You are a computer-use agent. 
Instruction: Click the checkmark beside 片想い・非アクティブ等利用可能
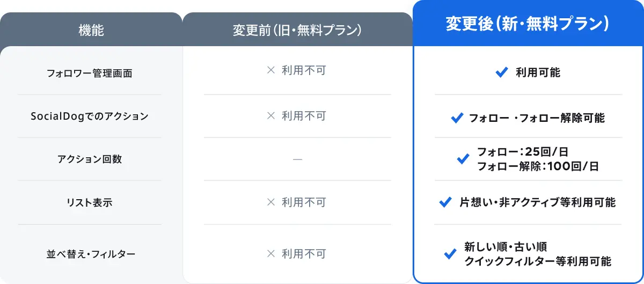(x=445, y=202)
